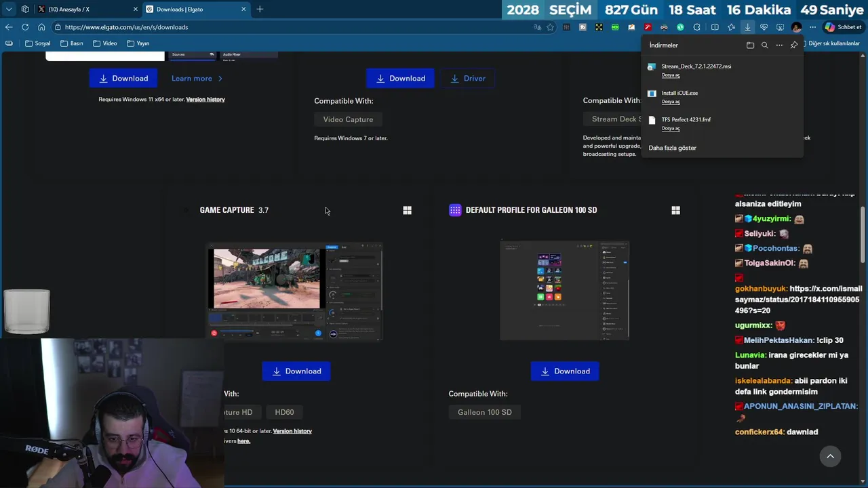The width and height of the screenshot is (868, 488).
Task: Click the Learn more link
Action: [x=197, y=79]
